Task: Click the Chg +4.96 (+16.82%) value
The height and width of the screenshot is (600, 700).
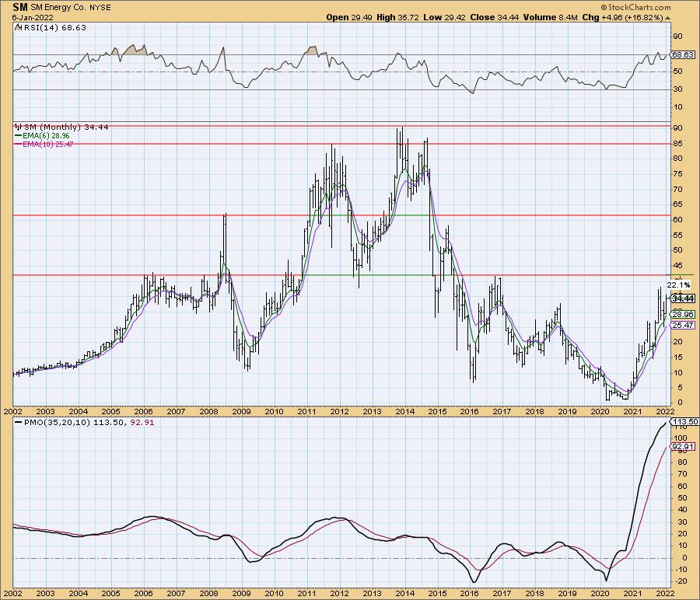Action: [x=623, y=17]
